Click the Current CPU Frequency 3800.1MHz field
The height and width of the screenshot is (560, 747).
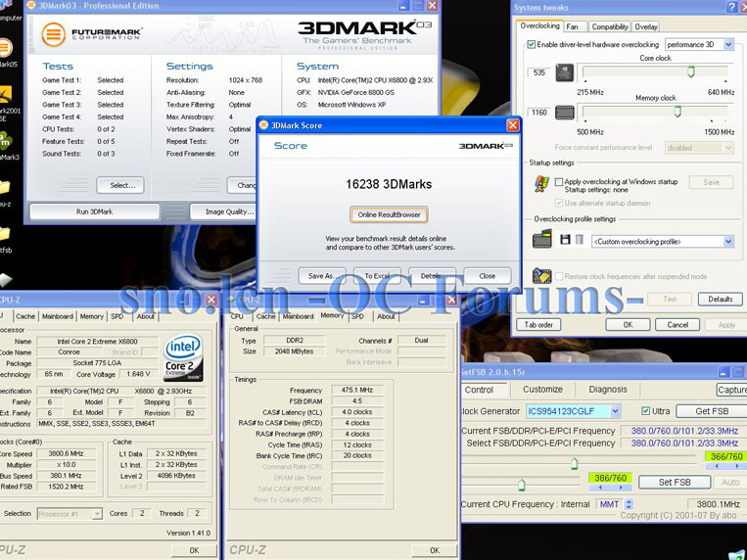(717, 504)
